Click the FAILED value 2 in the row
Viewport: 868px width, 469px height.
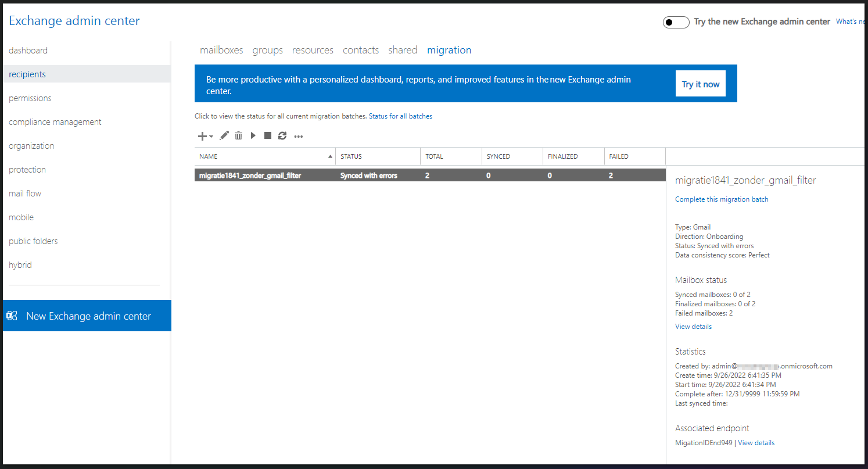click(611, 176)
